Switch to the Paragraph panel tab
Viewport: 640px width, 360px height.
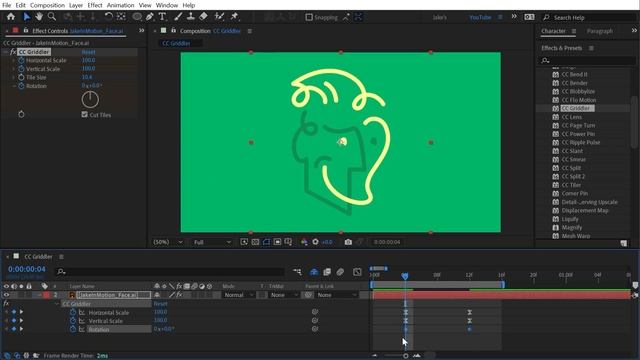(600, 31)
